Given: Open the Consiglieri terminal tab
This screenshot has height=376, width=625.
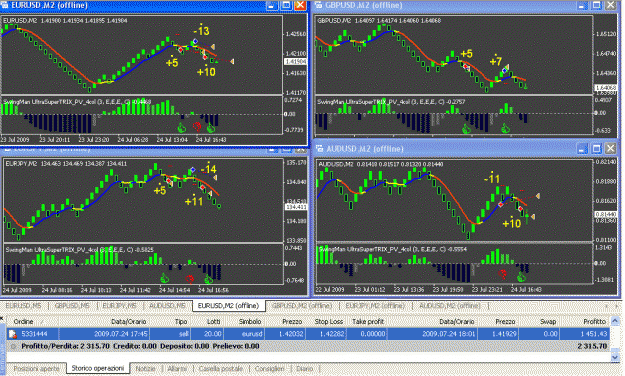Looking at the screenshot, I should tap(269, 369).
